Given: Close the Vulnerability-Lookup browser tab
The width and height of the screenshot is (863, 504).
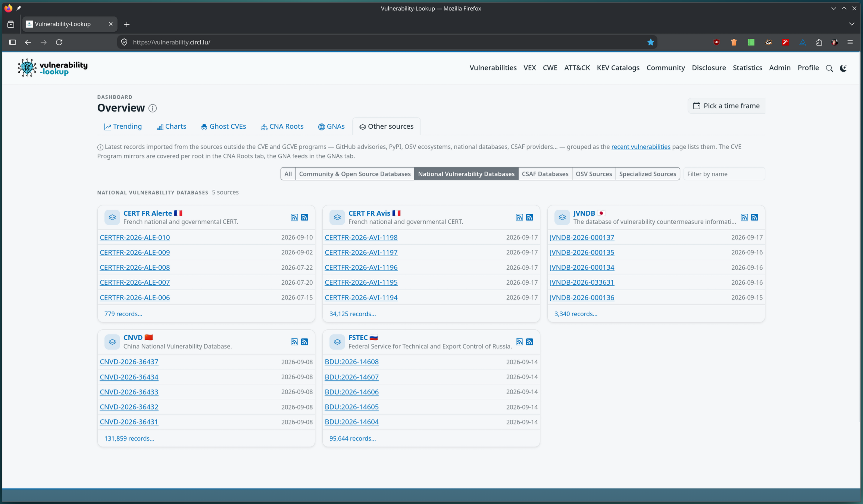Looking at the screenshot, I should pos(110,24).
